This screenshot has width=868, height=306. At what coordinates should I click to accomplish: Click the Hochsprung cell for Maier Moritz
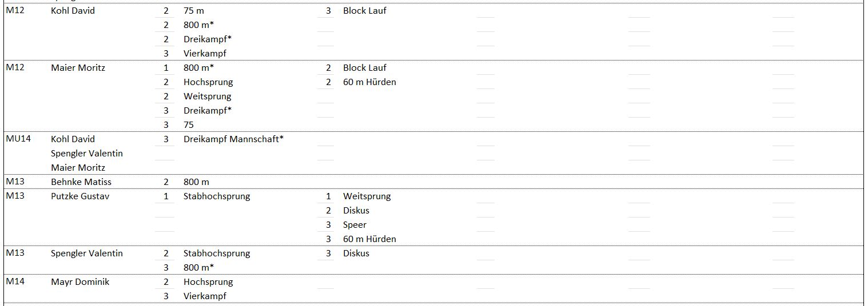[x=208, y=82]
